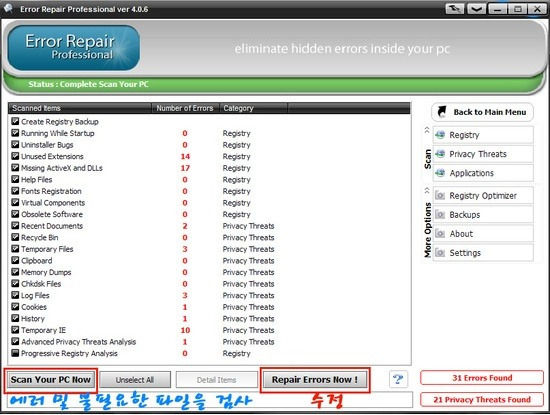The width and height of the screenshot is (550, 415).
Task: Open the About option
Action: point(483,233)
